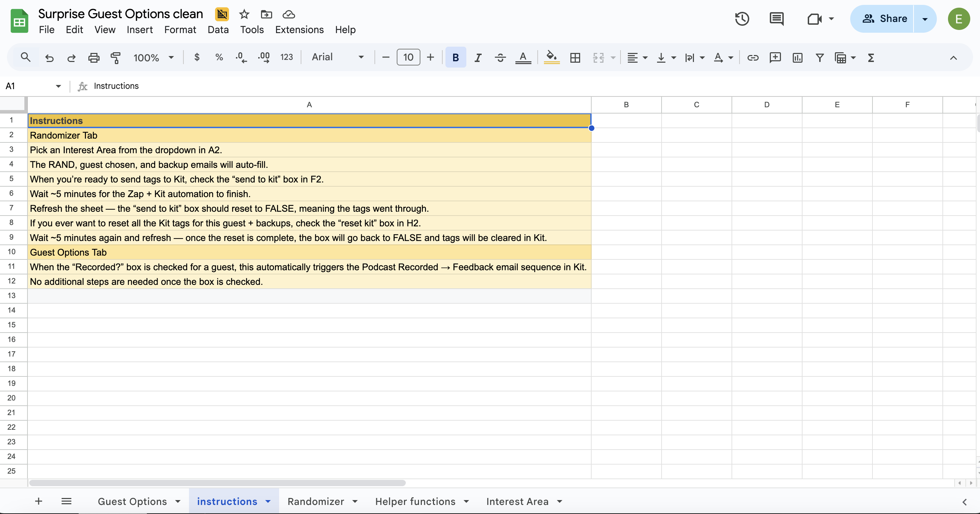The image size is (980, 514).
Task: Star this spreadsheet document
Action: [244, 15]
